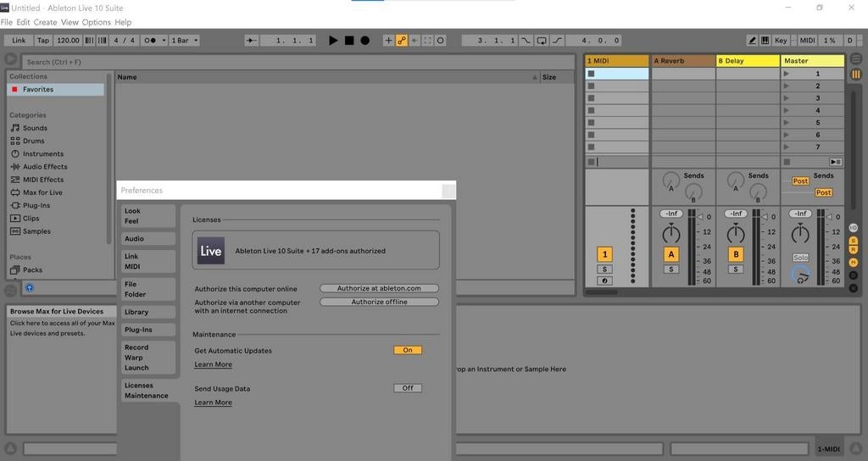Click Learn More under Send Usage Data

[x=213, y=403]
